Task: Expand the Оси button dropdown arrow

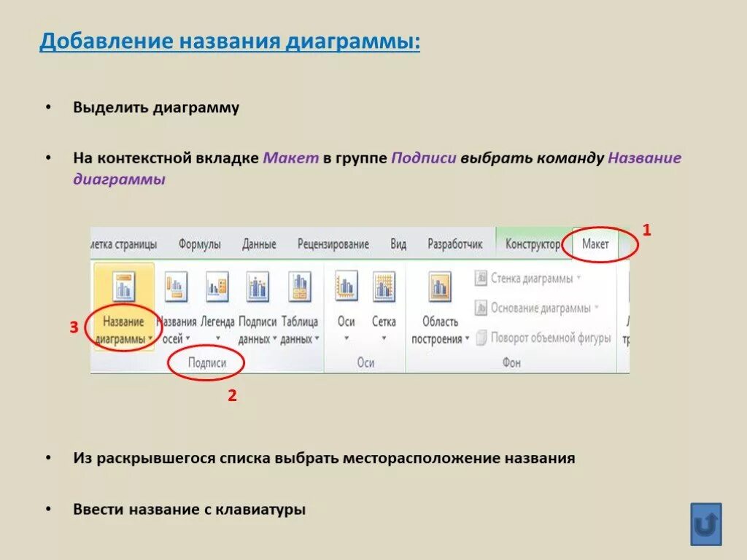Action: [x=347, y=338]
